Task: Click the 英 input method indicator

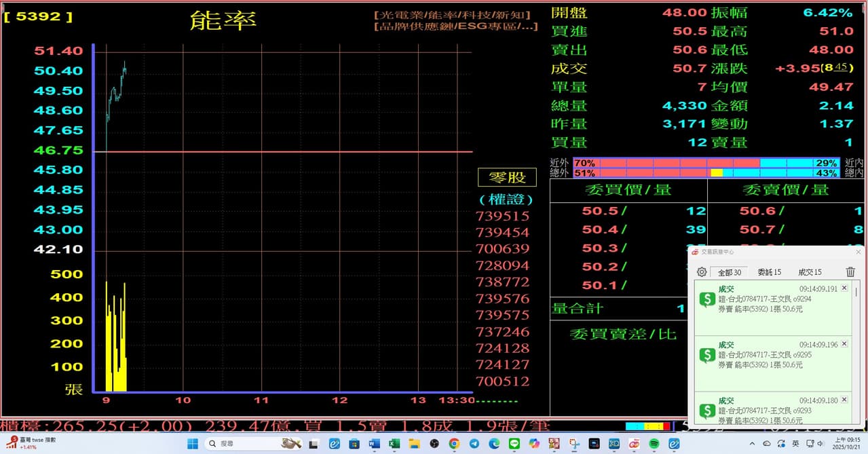Action: 796,444
